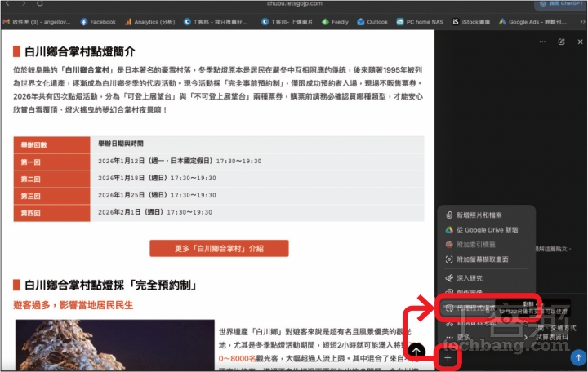Expand the bookmarks overflow chevron
Viewport: 588px width, 372px height.
coord(582,22)
